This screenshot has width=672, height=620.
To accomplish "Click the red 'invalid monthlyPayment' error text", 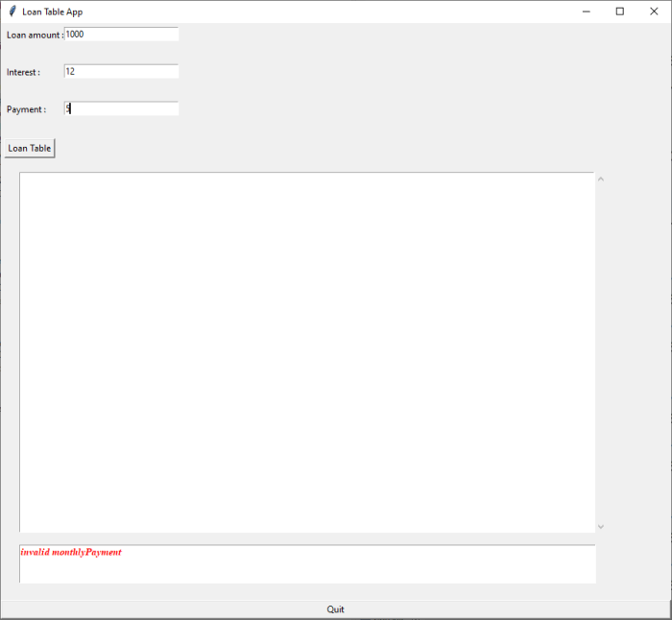I will 71,553.
